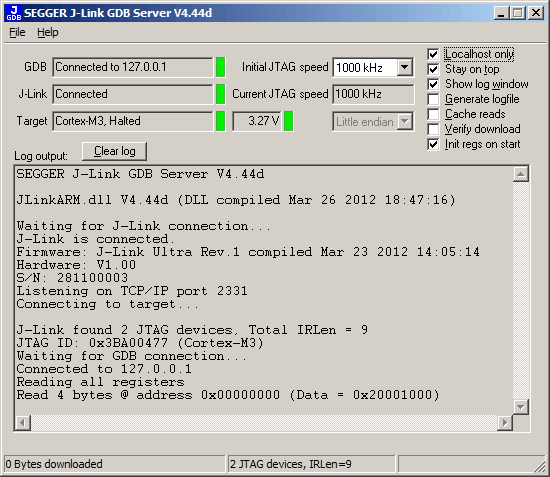The height and width of the screenshot is (477, 550).
Task: Click the green Target status indicator
Action: click(221, 121)
